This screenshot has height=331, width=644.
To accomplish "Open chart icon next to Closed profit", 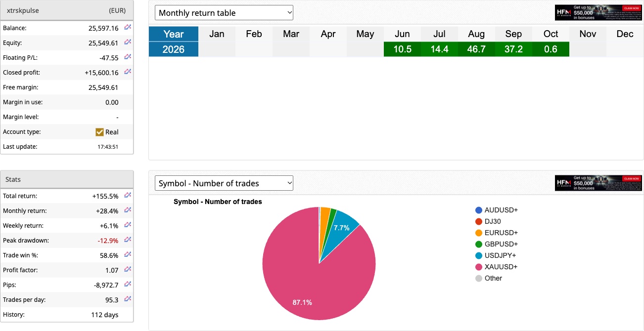I will (128, 72).
